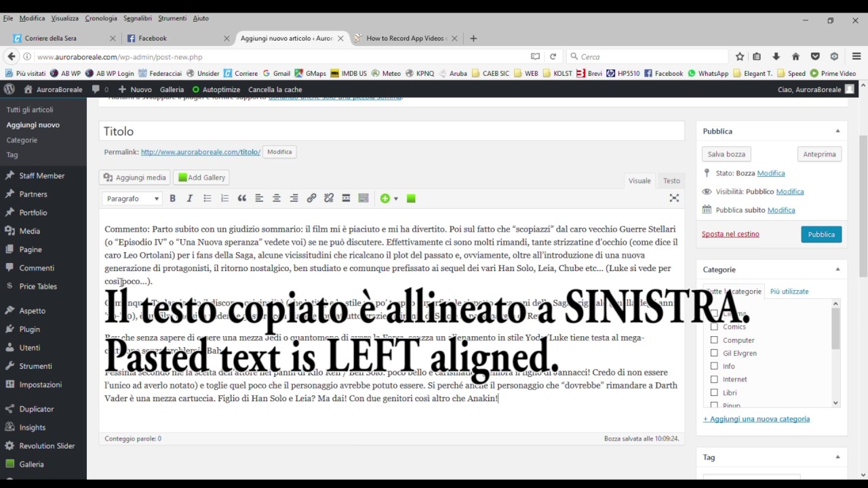Apply blockquote formatting
The image size is (868, 488).
[242, 199]
